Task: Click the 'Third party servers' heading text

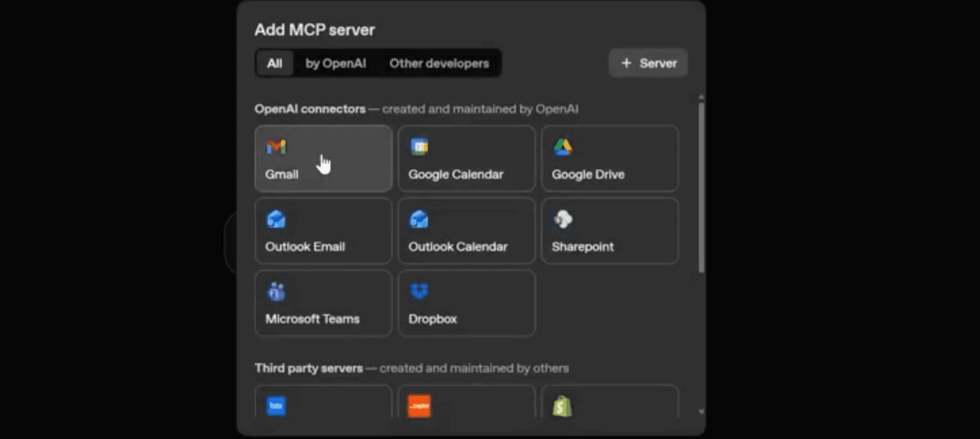Action: tap(309, 369)
